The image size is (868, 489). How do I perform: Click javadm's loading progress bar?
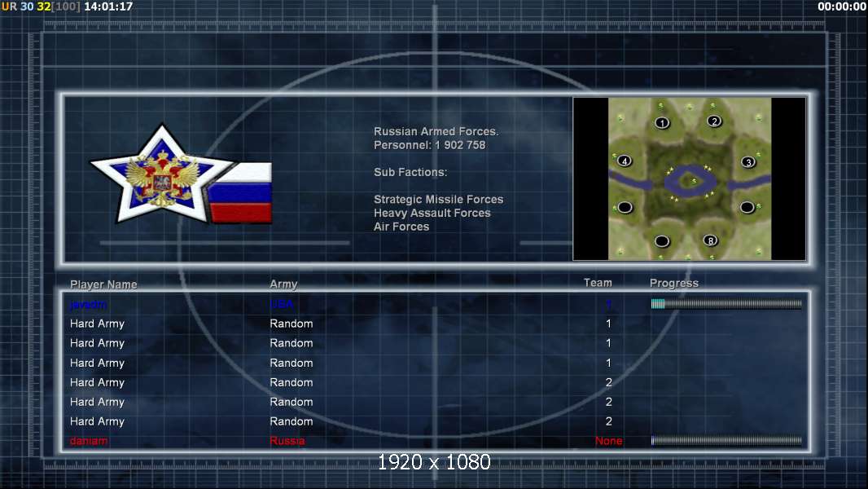(x=726, y=303)
